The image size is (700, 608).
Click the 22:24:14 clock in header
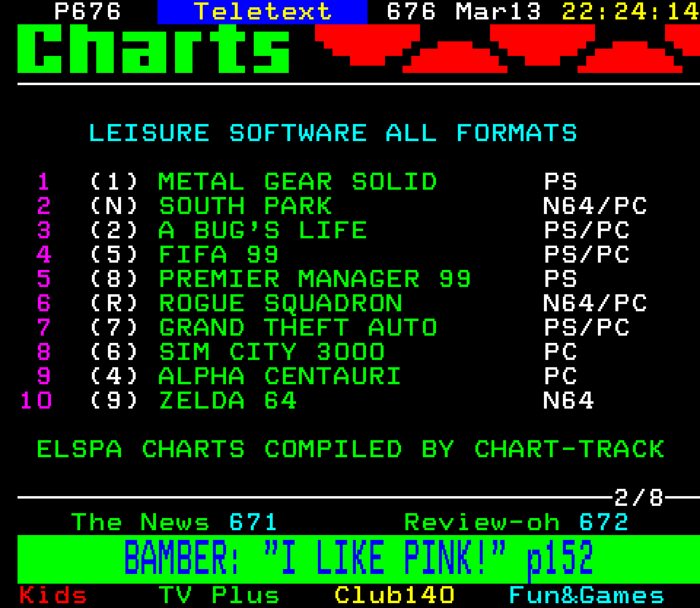[630, 11]
